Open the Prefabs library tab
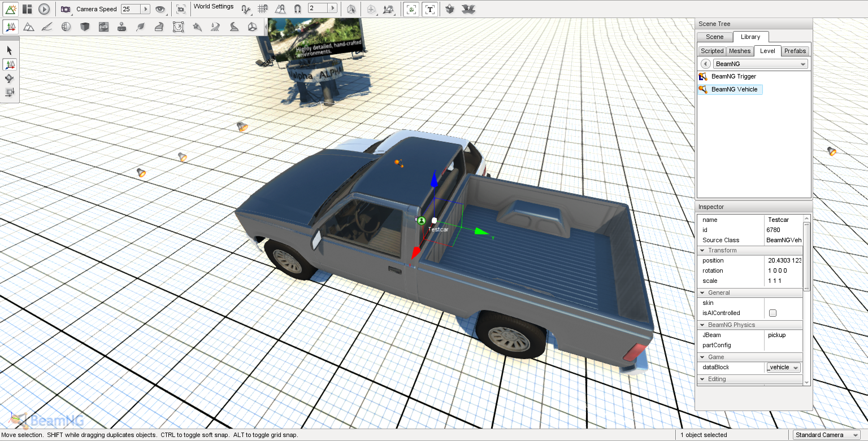This screenshot has height=441, width=868. (795, 51)
